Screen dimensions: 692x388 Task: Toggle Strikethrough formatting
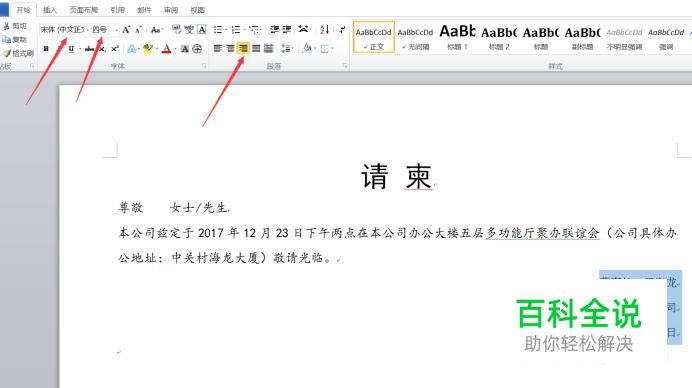[x=89, y=49]
